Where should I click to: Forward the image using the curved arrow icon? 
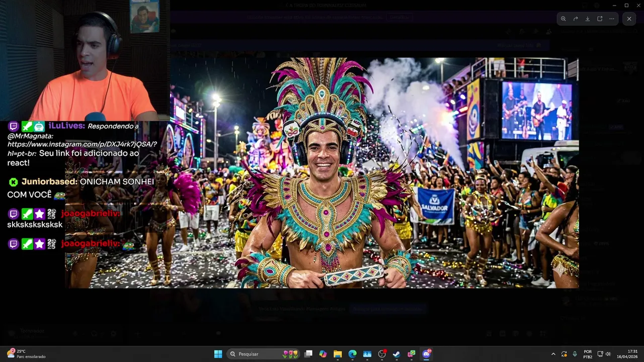(576, 19)
